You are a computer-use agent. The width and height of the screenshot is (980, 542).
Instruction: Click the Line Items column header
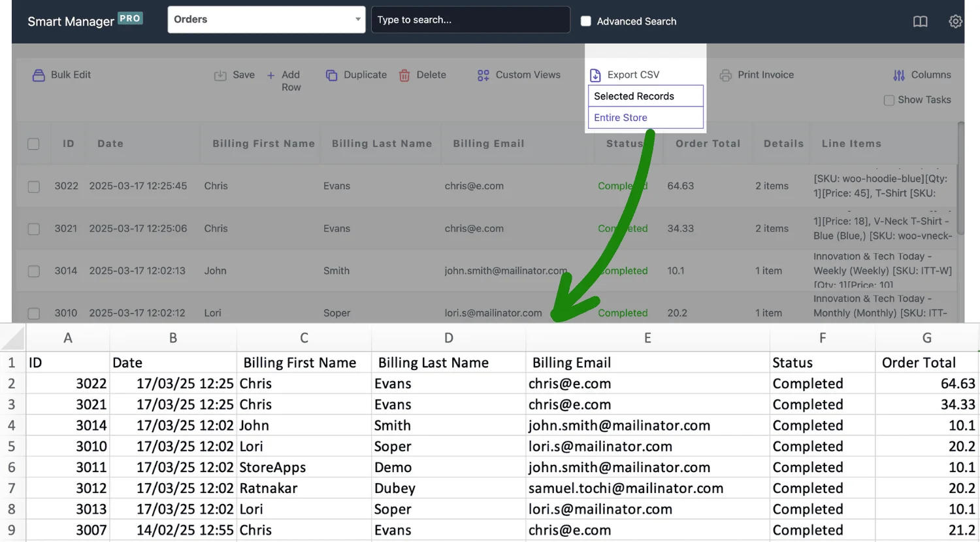tap(851, 144)
